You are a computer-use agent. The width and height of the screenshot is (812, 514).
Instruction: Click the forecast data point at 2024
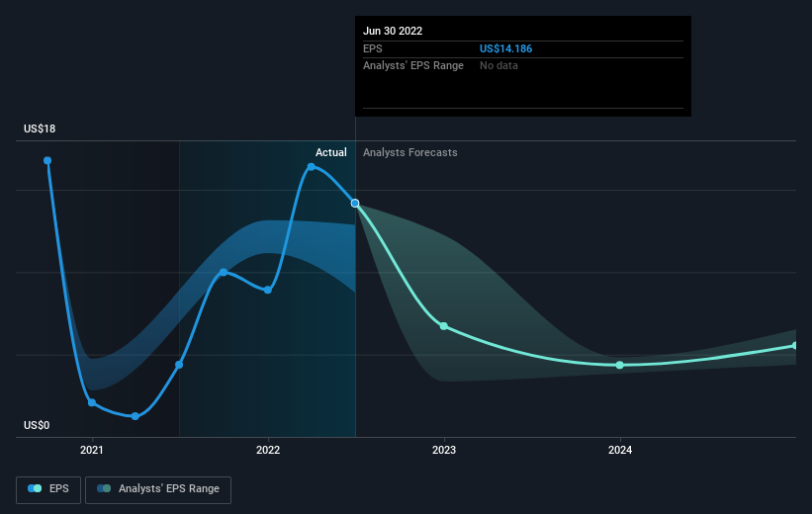pyautogui.click(x=620, y=365)
